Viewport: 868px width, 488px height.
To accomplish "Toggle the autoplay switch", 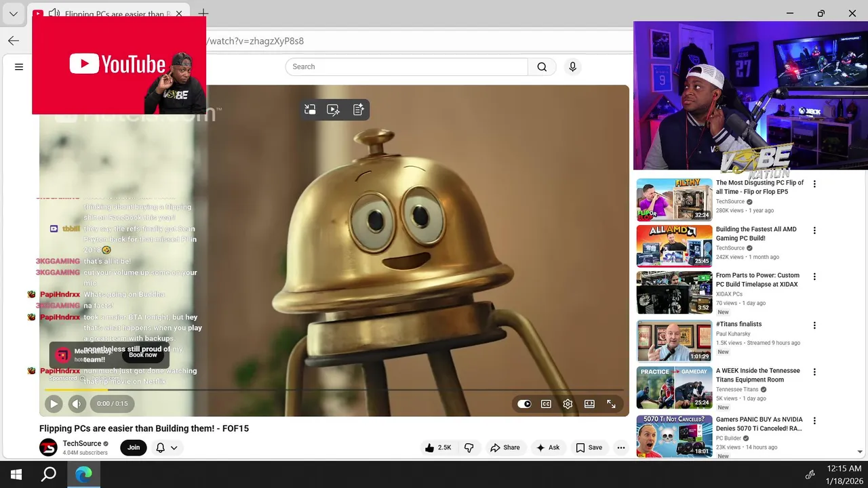I will (x=524, y=403).
